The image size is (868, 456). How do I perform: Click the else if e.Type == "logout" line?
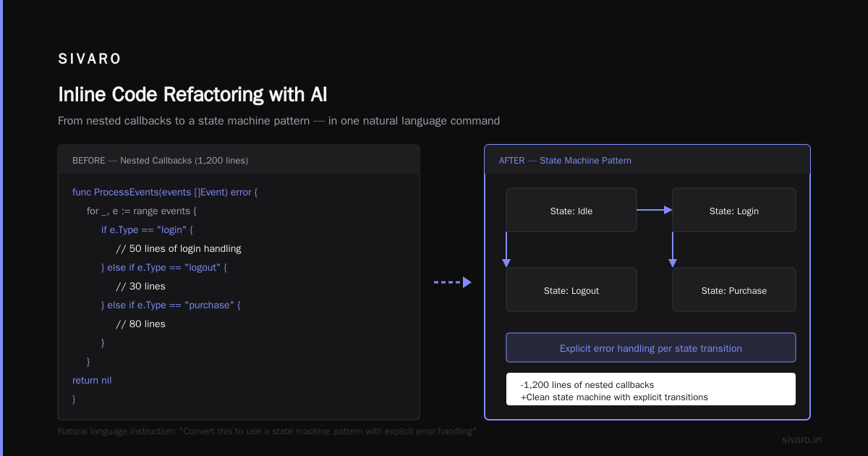tap(164, 267)
